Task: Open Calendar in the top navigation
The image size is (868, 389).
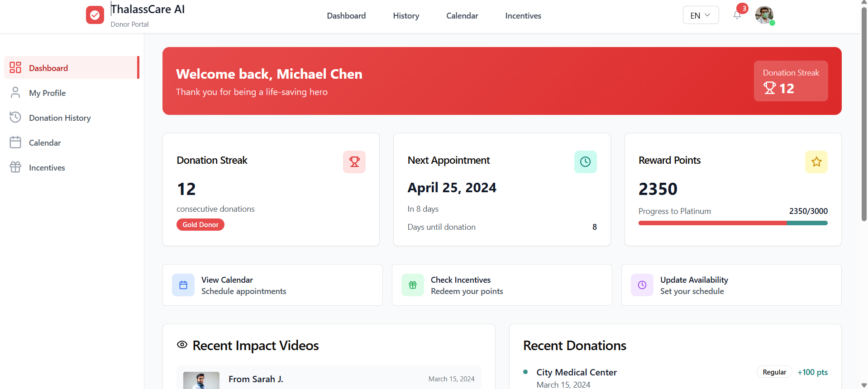Action: click(x=462, y=16)
